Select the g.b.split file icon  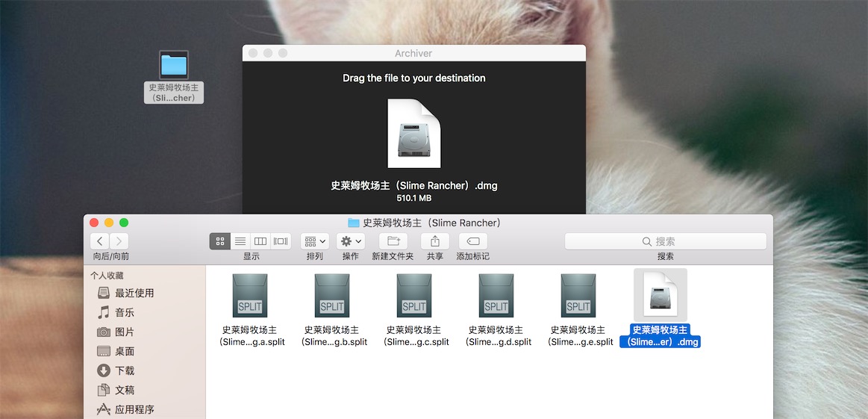332,296
